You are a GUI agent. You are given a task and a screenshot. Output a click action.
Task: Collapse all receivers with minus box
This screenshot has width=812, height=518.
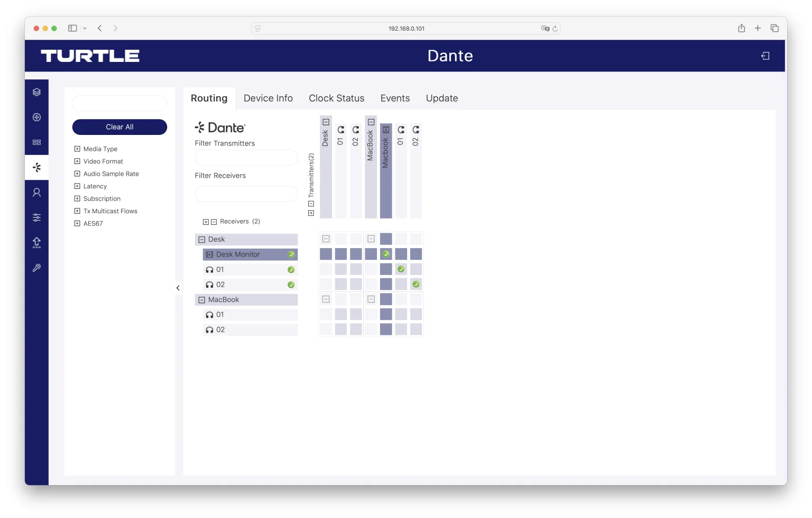click(x=214, y=222)
